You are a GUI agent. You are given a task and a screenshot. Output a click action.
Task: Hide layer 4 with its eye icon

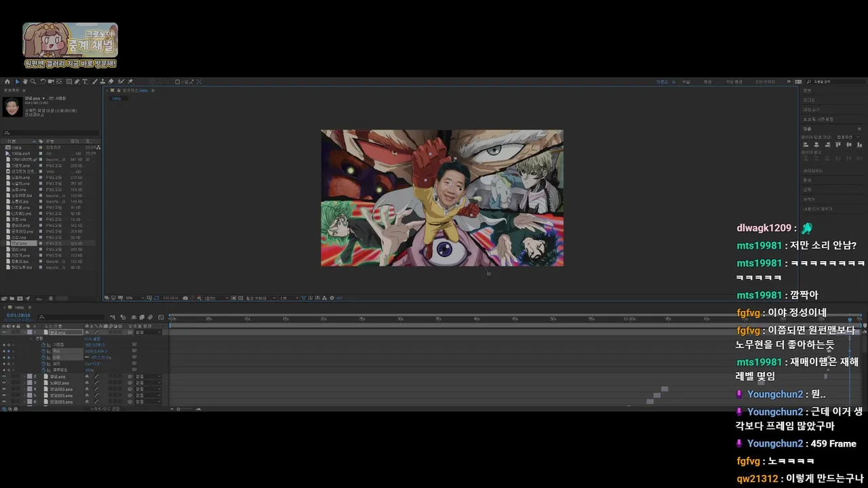pos(4,389)
